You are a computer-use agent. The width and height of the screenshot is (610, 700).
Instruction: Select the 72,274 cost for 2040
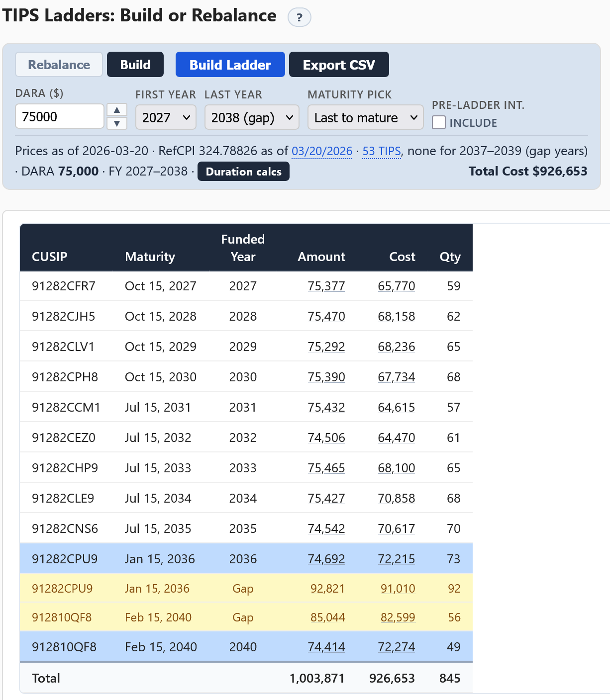tap(397, 647)
